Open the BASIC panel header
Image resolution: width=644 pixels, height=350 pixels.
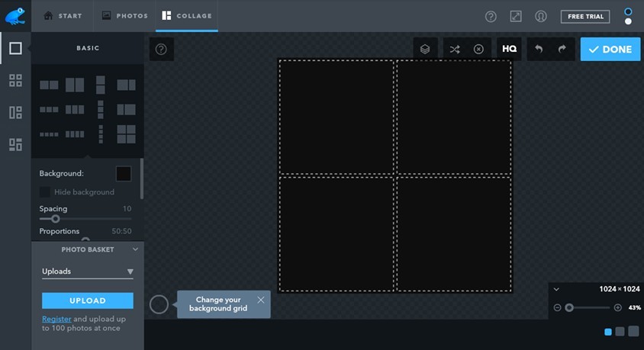88,48
